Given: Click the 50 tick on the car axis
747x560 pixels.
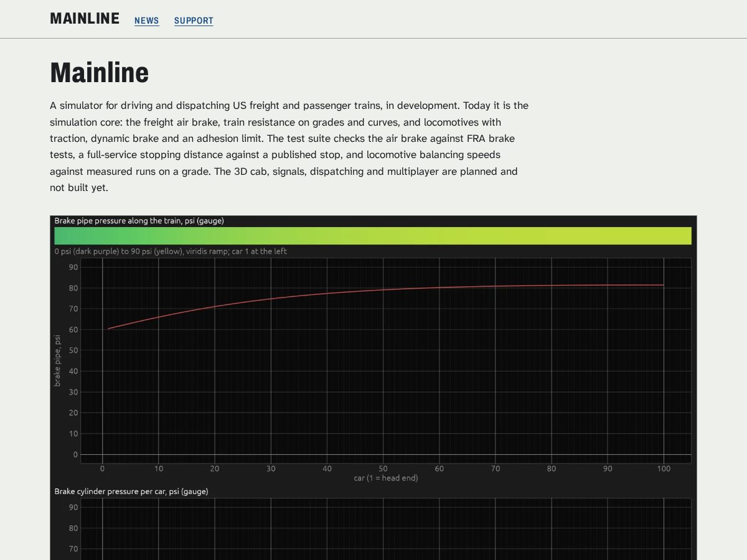Looking at the screenshot, I should (383, 469).
